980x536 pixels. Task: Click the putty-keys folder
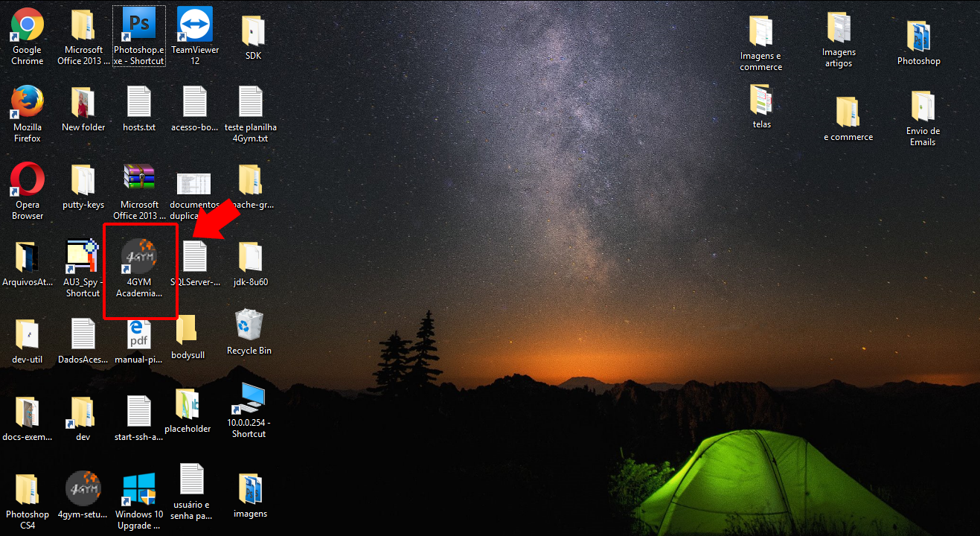(x=83, y=180)
